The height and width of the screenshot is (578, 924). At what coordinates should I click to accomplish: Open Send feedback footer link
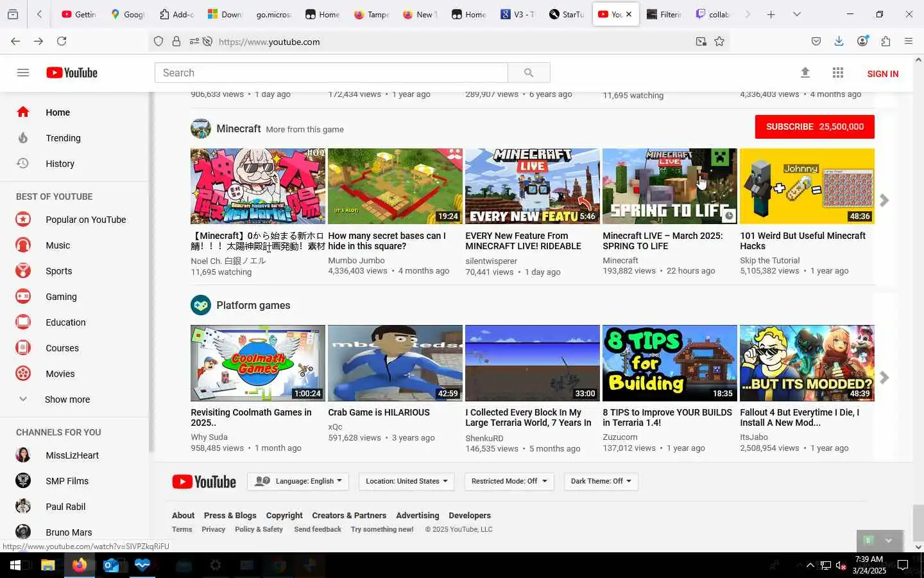pyautogui.click(x=318, y=529)
